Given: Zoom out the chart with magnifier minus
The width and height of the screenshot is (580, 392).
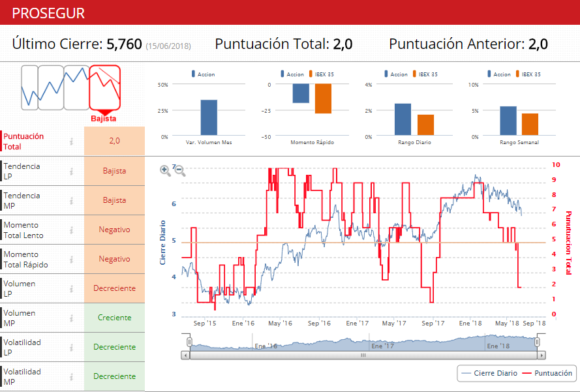Looking at the screenshot, I should (x=180, y=170).
